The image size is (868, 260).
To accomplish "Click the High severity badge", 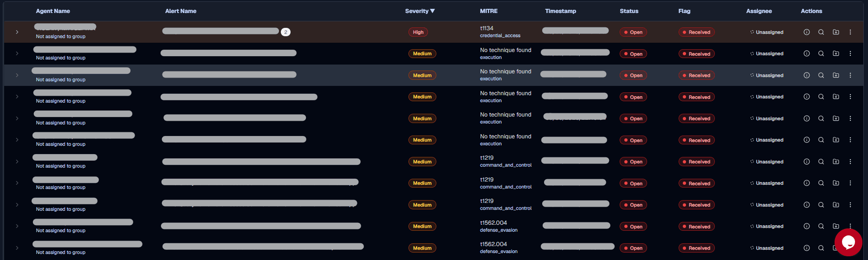I will pyautogui.click(x=418, y=32).
